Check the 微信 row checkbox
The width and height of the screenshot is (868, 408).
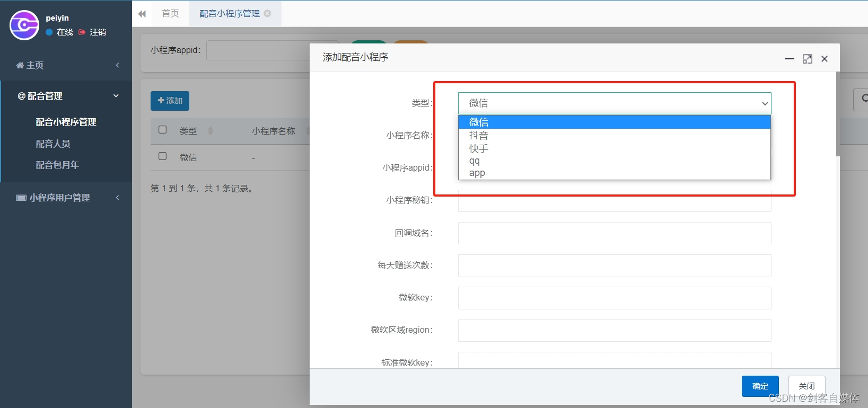click(163, 156)
